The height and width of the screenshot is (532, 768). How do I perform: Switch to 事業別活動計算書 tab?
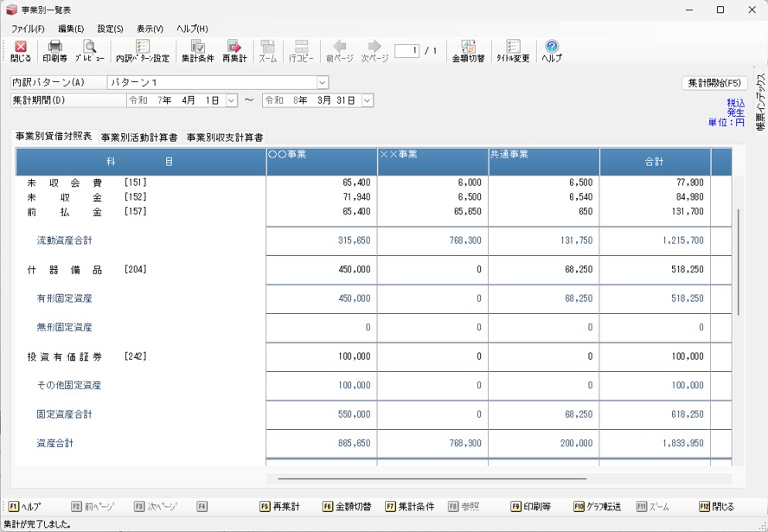[x=139, y=138]
